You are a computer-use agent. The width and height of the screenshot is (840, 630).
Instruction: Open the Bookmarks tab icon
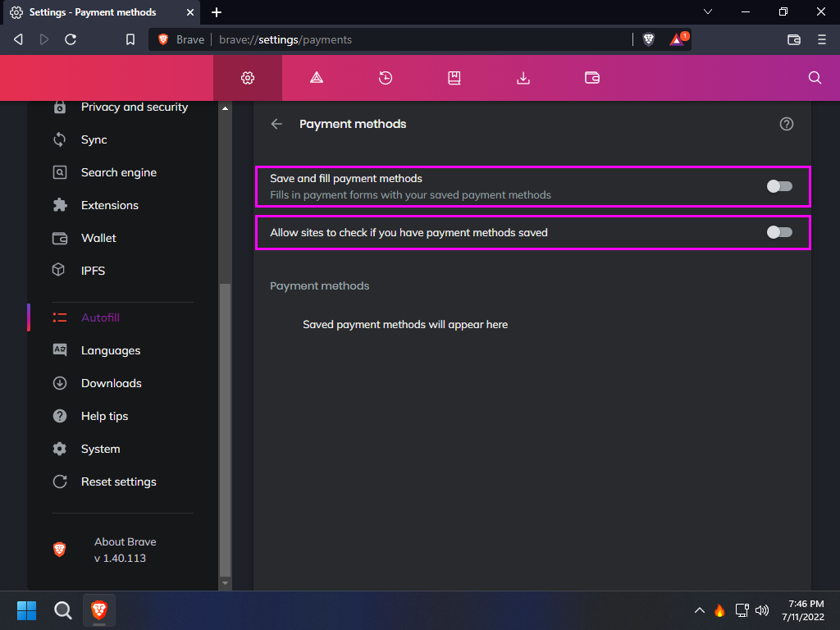454,78
